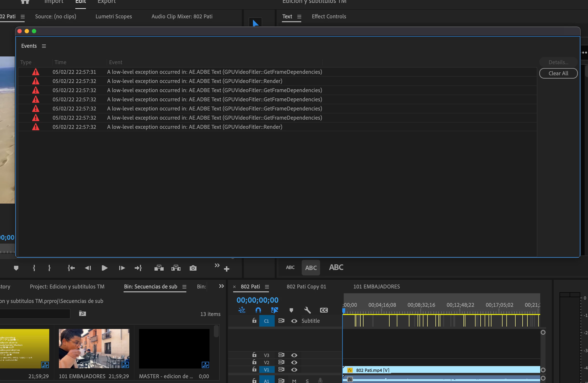Open the Timeline Display Settings wrench

pyautogui.click(x=307, y=310)
